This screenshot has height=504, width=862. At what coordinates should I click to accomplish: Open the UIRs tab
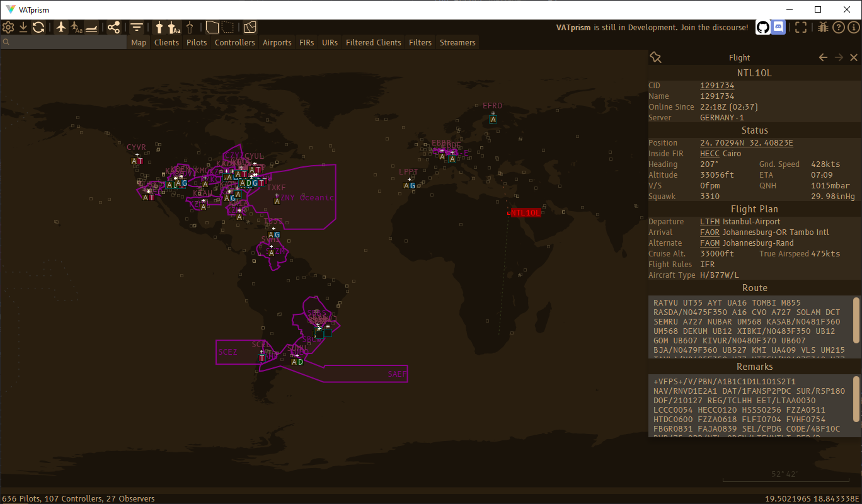(x=330, y=42)
